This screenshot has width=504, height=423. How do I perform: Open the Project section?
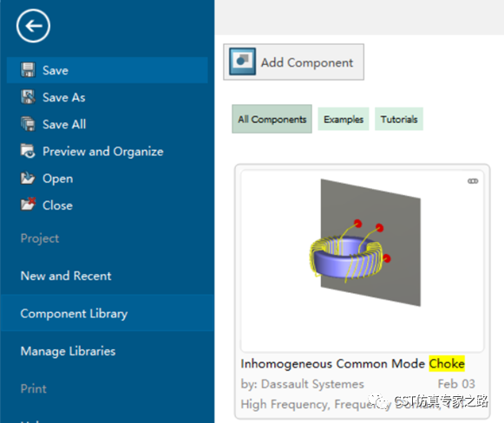(x=40, y=238)
